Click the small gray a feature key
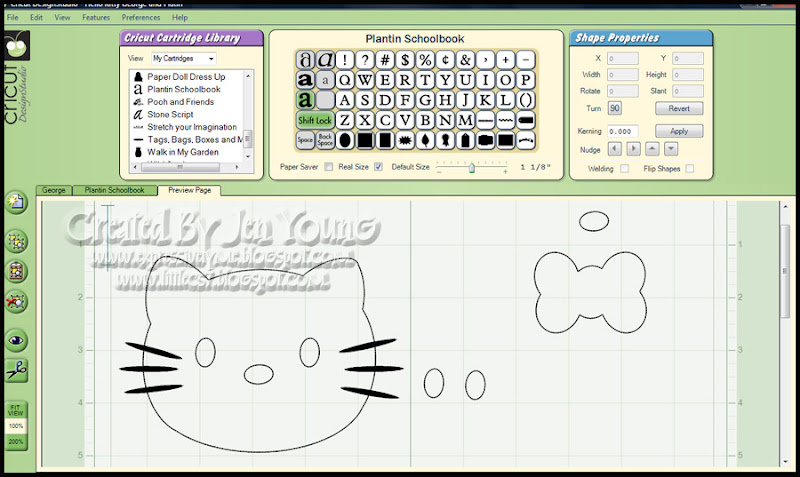The height and width of the screenshot is (477, 800). tap(326, 80)
